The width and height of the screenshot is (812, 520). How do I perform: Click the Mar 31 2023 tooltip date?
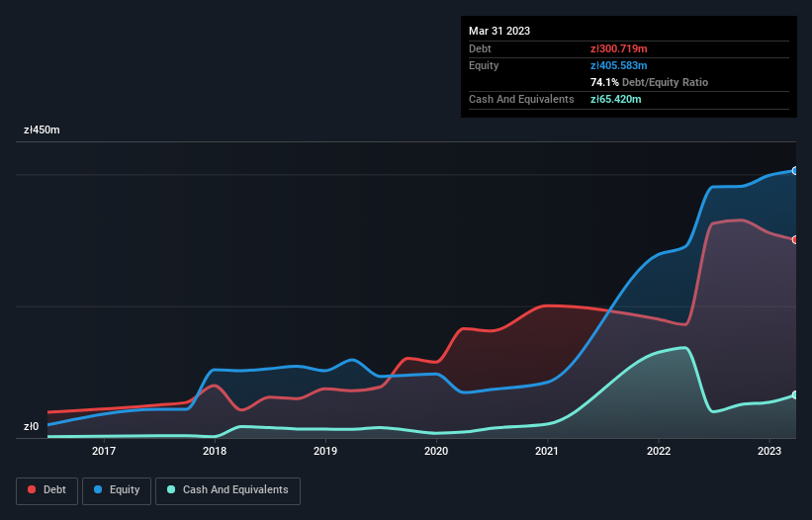pos(499,31)
